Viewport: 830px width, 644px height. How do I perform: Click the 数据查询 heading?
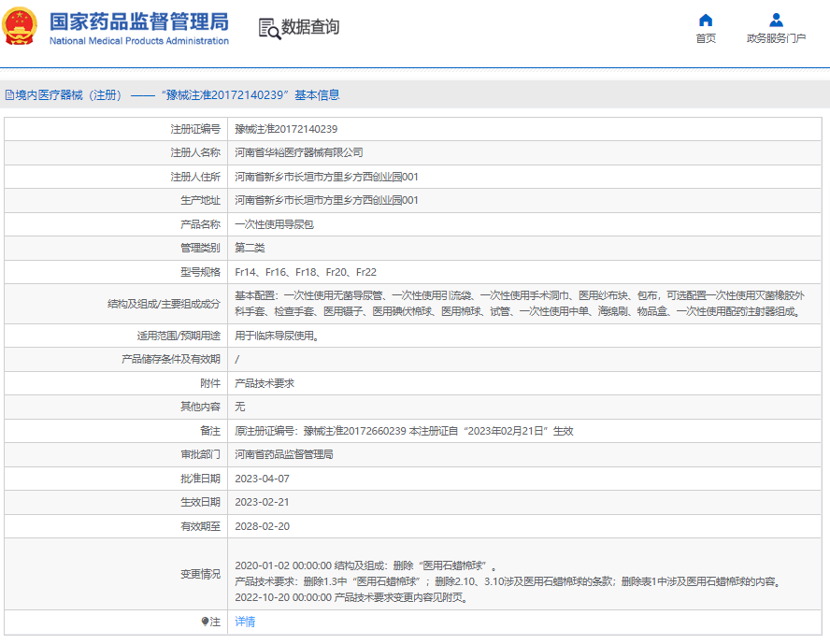pos(310,27)
